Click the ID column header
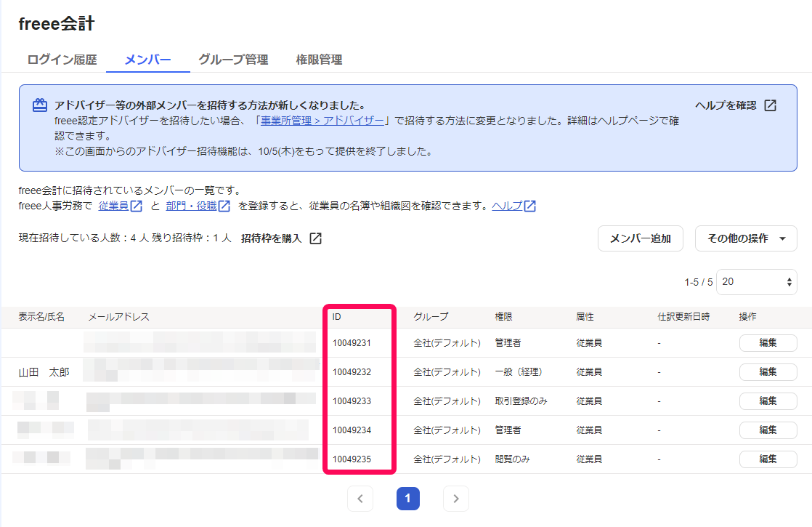The height and width of the screenshot is (527, 812). [336, 317]
